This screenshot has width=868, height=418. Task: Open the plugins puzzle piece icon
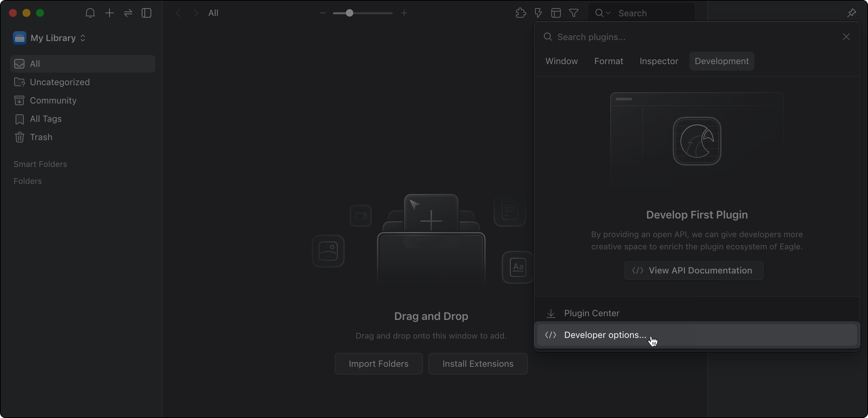(x=520, y=13)
